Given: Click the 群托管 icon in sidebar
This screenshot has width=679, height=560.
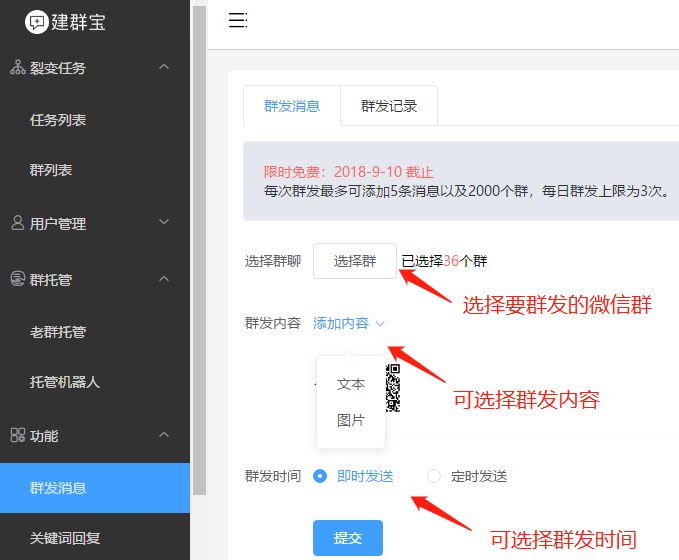Looking at the screenshot, I should click(x=18, y=278).
